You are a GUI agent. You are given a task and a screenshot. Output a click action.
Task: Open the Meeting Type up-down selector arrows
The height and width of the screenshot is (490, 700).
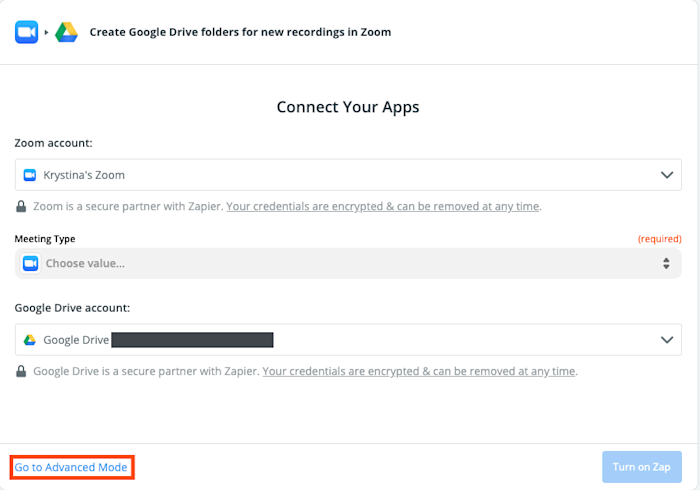point(666,263)
